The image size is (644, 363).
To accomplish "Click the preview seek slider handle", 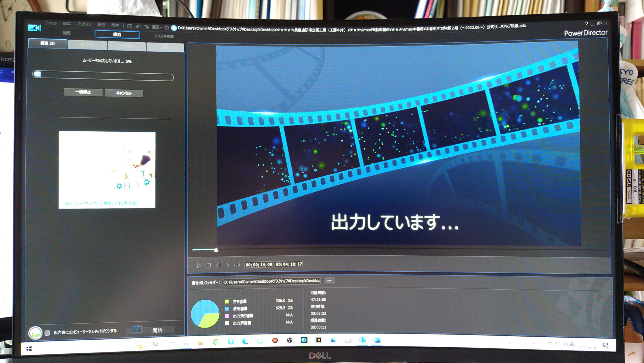I will 216,250.
